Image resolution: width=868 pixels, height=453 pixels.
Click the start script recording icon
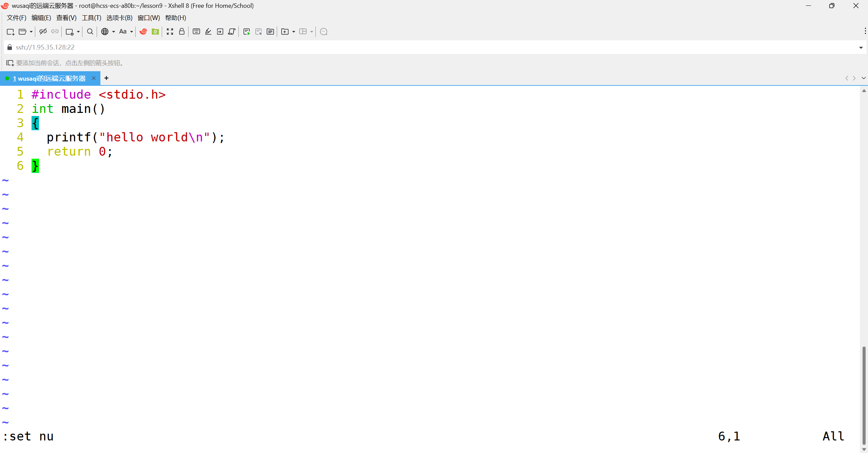tap(247, 32)
